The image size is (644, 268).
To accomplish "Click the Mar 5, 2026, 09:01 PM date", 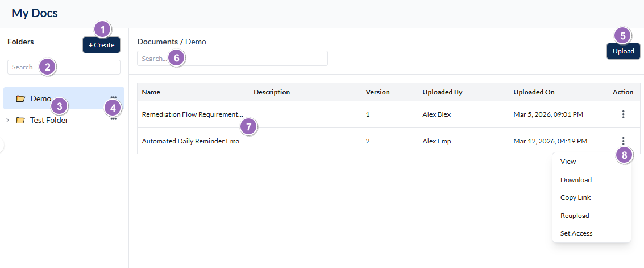I will [549, 114].
